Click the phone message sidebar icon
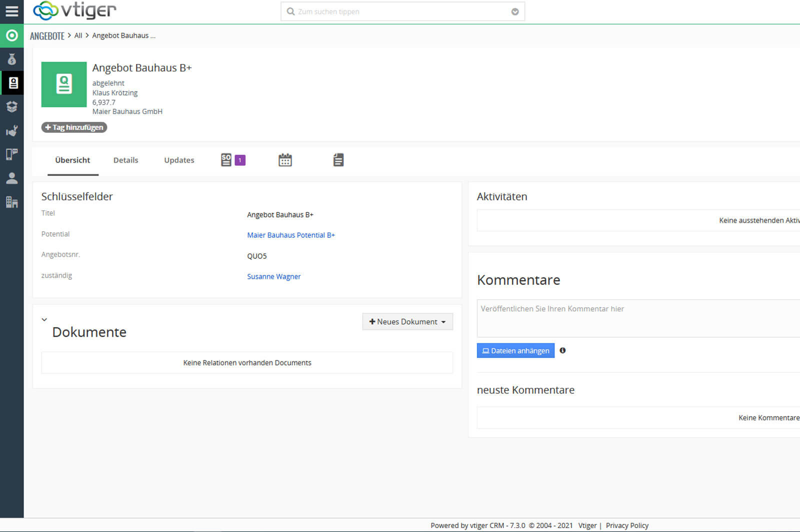 (x=11, y=154)
